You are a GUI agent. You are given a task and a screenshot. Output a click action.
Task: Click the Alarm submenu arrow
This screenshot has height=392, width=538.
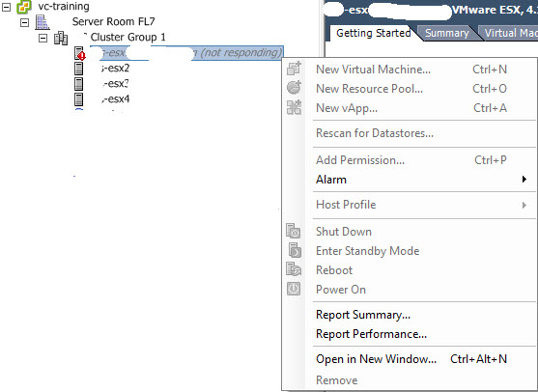tap(524, 179)
